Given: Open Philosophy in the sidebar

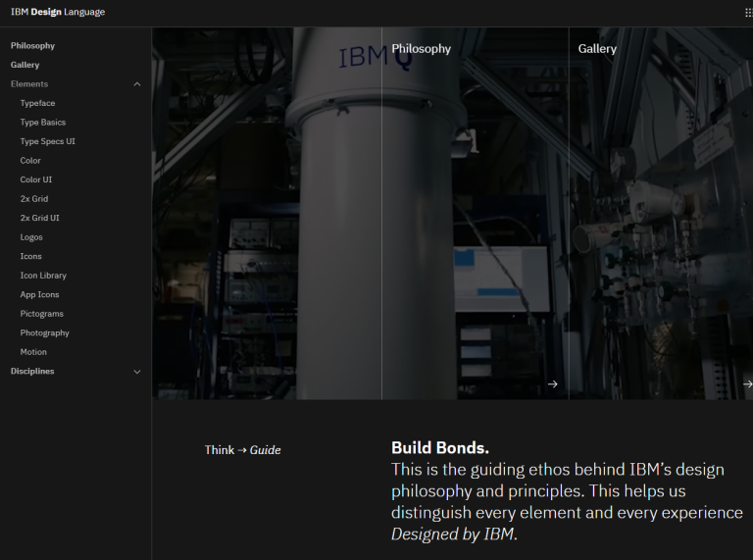Looking at the screenshot, I should (32, 46).
